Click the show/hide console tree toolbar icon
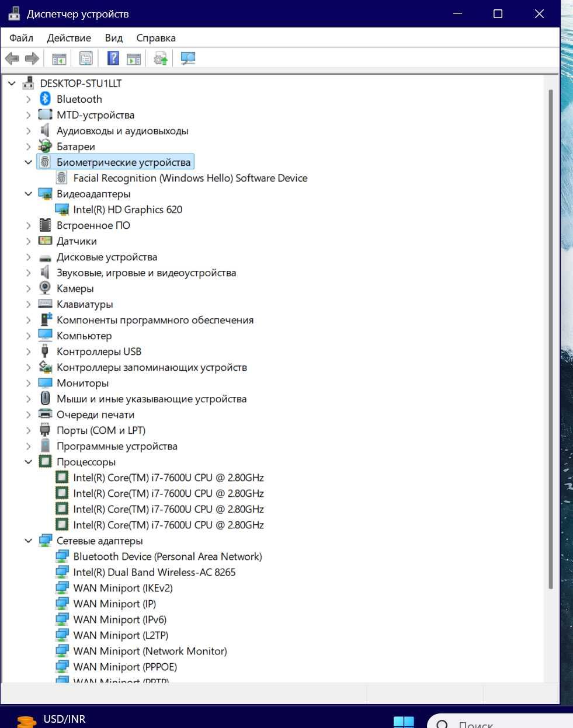 [59, 58]
